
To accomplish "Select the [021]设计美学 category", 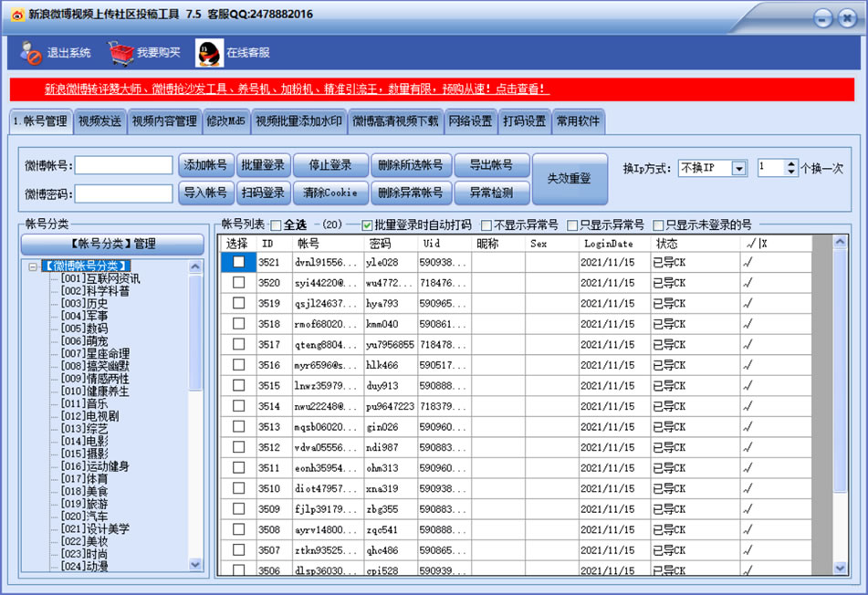I will click(x=95, y=528).
